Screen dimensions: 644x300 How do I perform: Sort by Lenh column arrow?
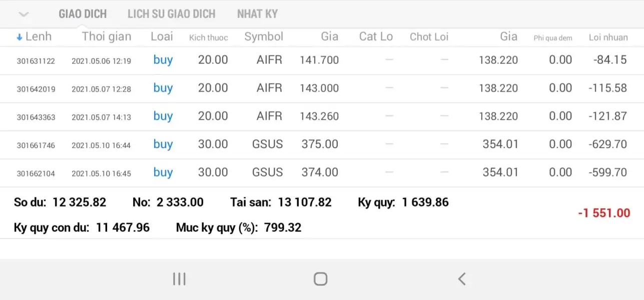point(20,36)
